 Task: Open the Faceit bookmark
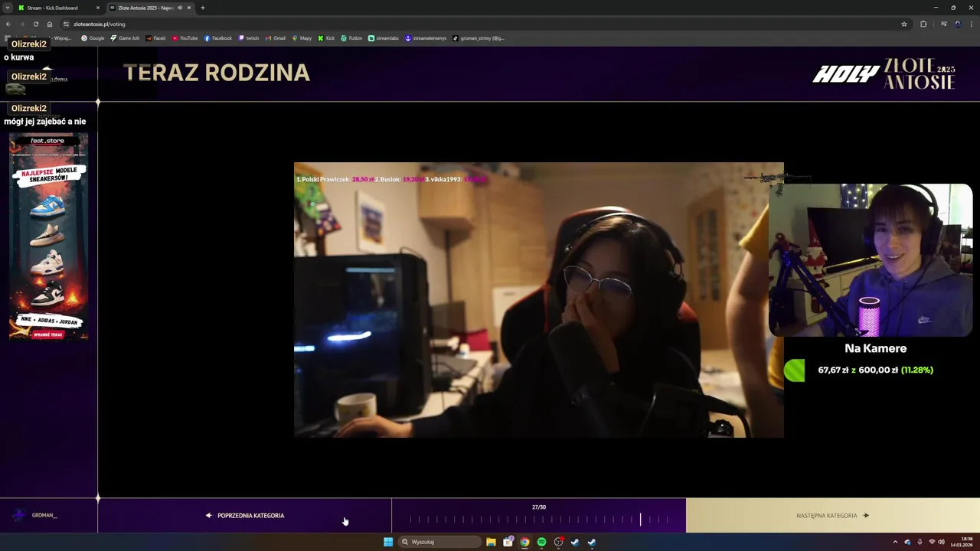[x=156, y=37]
